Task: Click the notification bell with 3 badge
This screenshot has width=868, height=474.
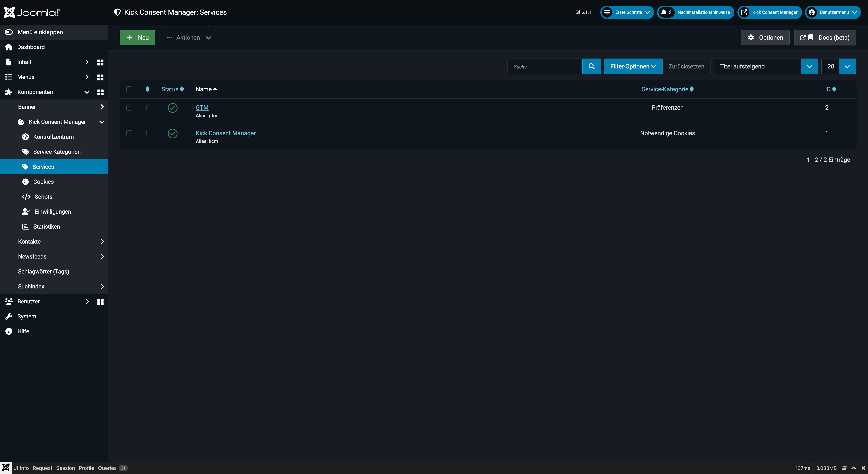Action: point(666,13)
